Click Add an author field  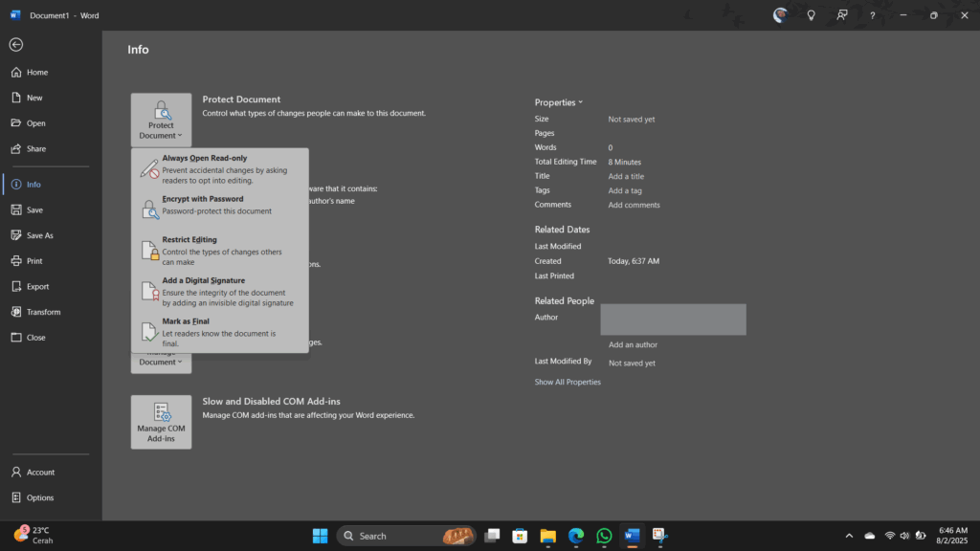[x=633, y=344]
